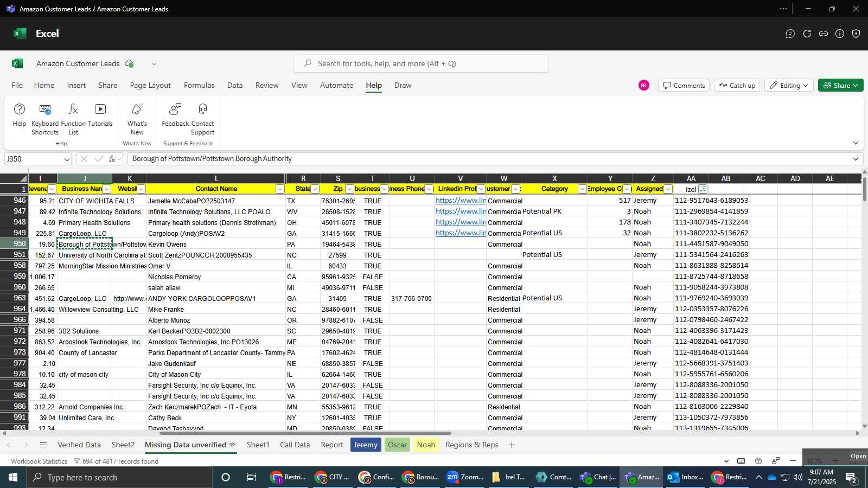Click the Catch up button
Image resolution: width=868 pixels, height=488 pixels.
[x=737, y=85]
